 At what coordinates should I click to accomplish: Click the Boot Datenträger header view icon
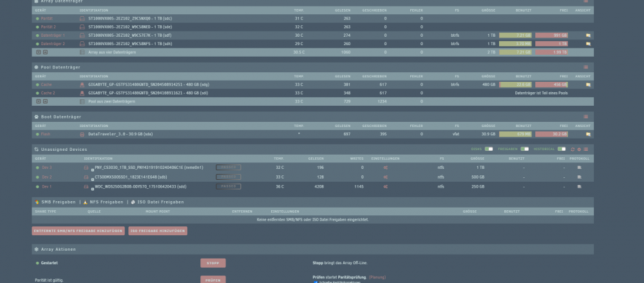(x=585, y=117)
